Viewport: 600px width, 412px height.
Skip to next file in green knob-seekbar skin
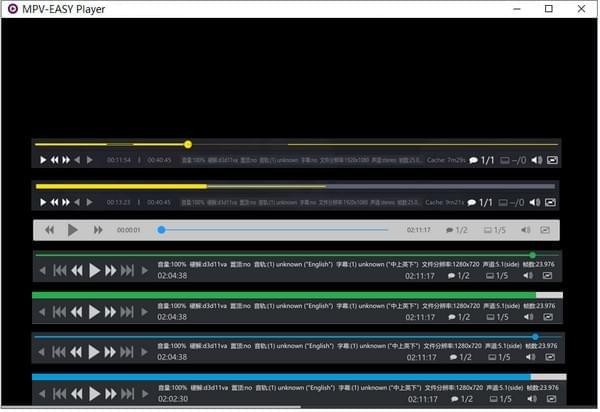click(x=127, y=271)
